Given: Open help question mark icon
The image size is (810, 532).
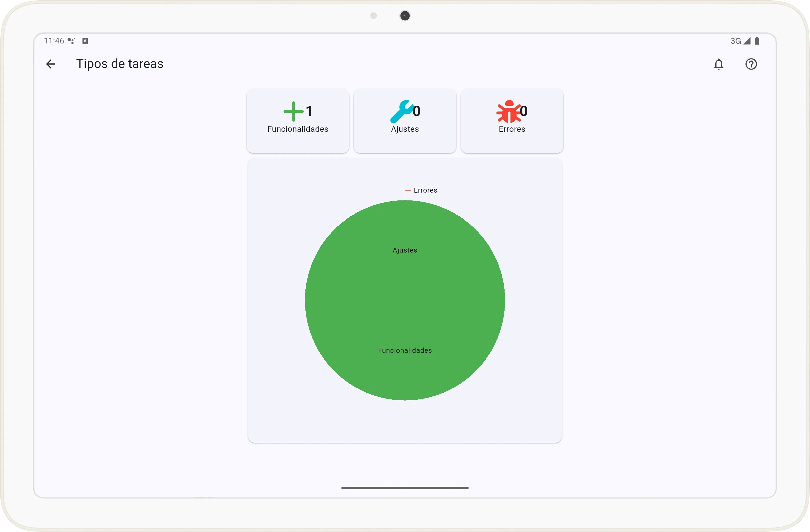Looking at the screenshot, I should [x=751, y=64].
